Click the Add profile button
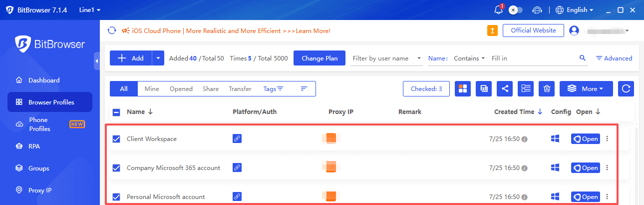 pyautogui.click(x=131, y=58)
